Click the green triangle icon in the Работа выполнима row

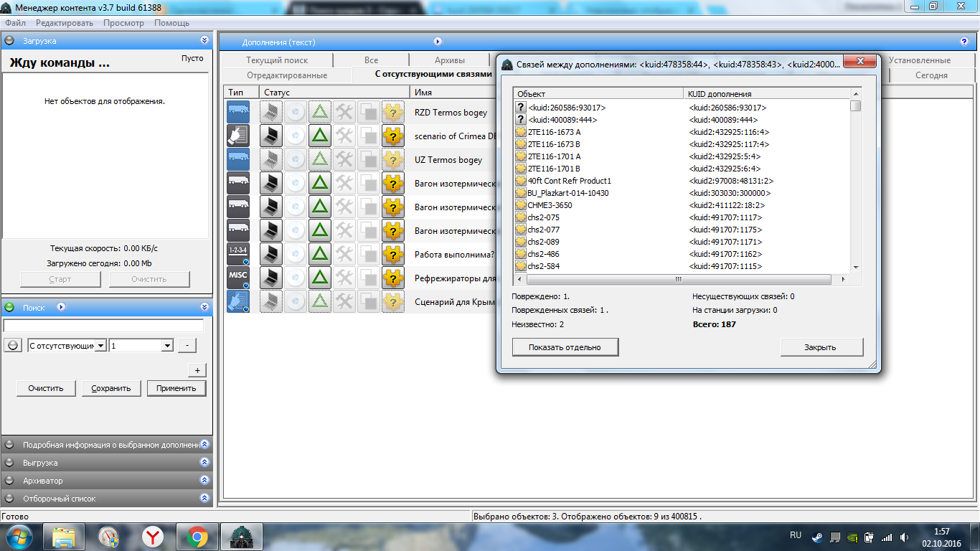coord(319,254)
